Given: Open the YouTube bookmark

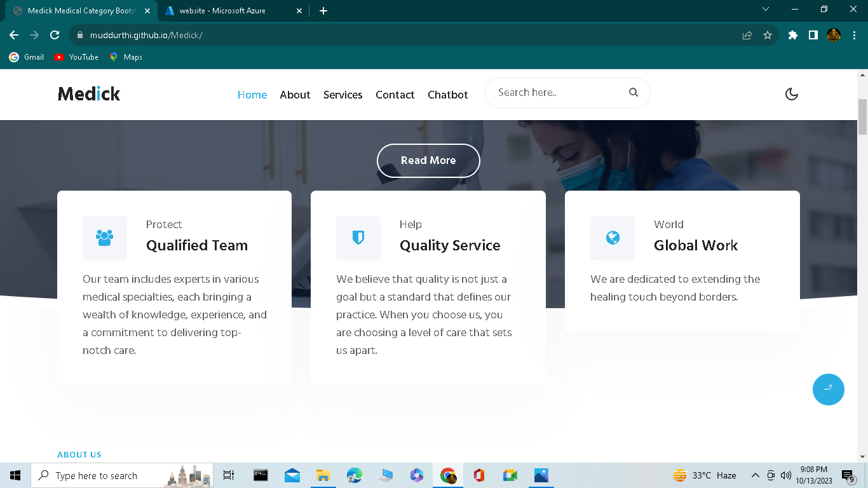Looking at the screenshot, I should coord(76,57).
